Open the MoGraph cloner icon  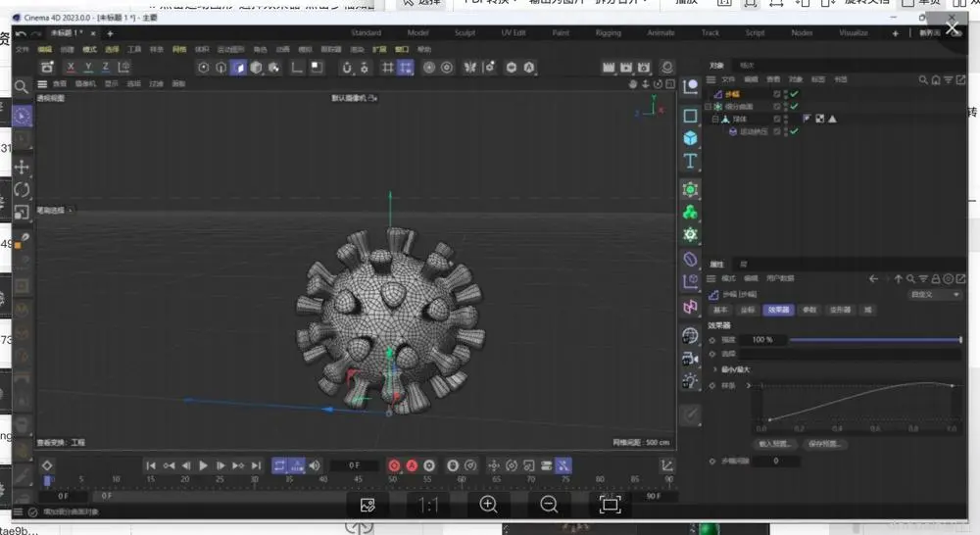click(x=690, y=212)
